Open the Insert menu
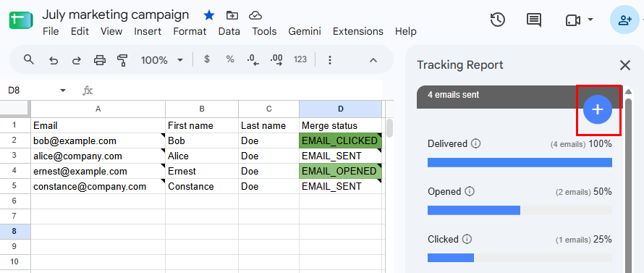This screenshot has width=644, height=273. pyautogui.click(x=148, y=32)
